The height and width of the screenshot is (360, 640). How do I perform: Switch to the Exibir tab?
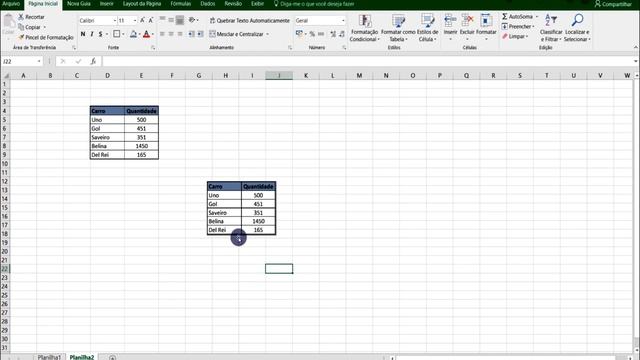pyautogui.click(x=257, y=4)
